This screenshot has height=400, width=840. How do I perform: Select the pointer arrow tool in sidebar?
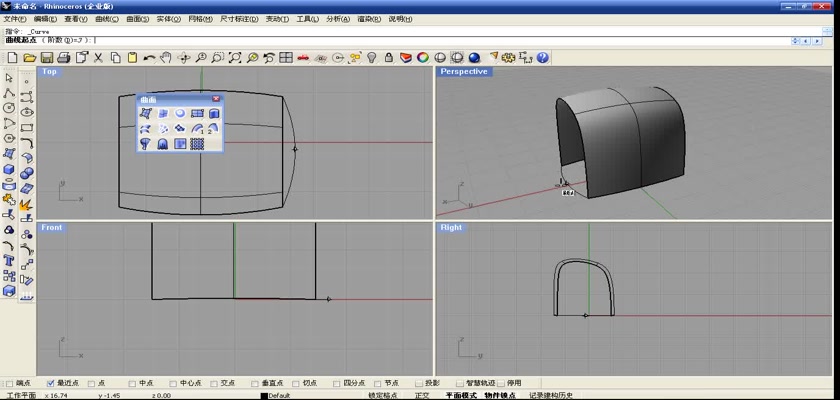pyautogui.click(x=9, y=78)
